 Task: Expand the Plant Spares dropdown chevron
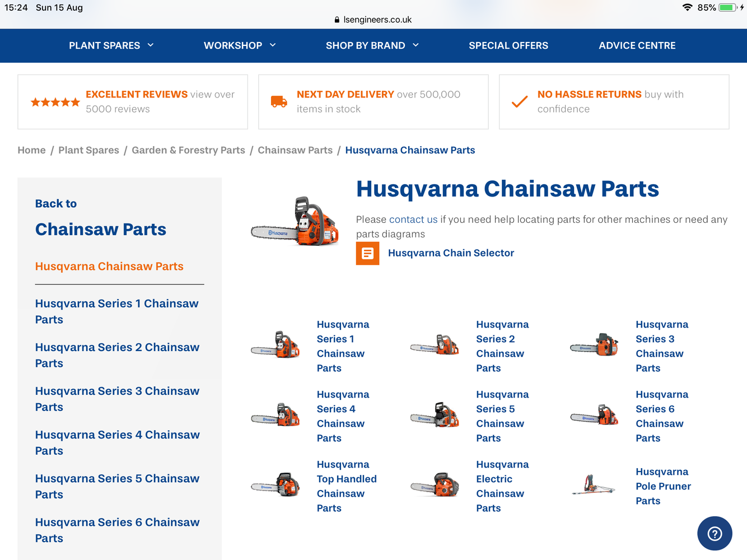pos(151,45)
